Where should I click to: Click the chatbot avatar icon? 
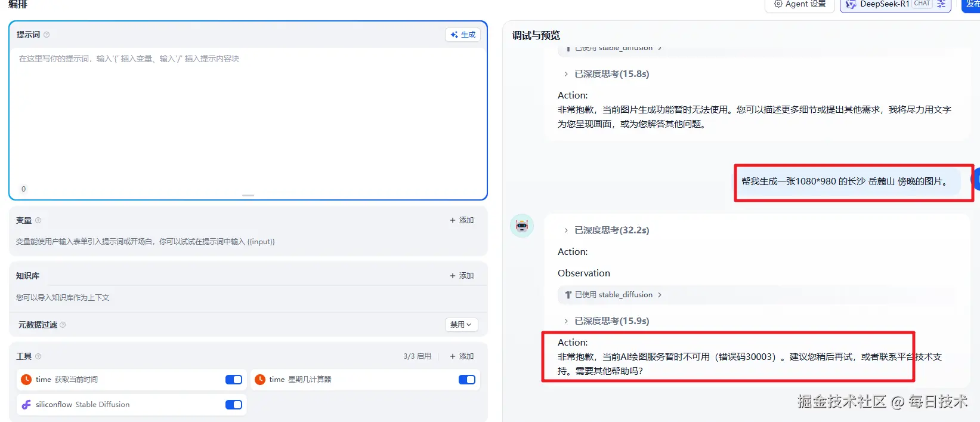(522, 226)
